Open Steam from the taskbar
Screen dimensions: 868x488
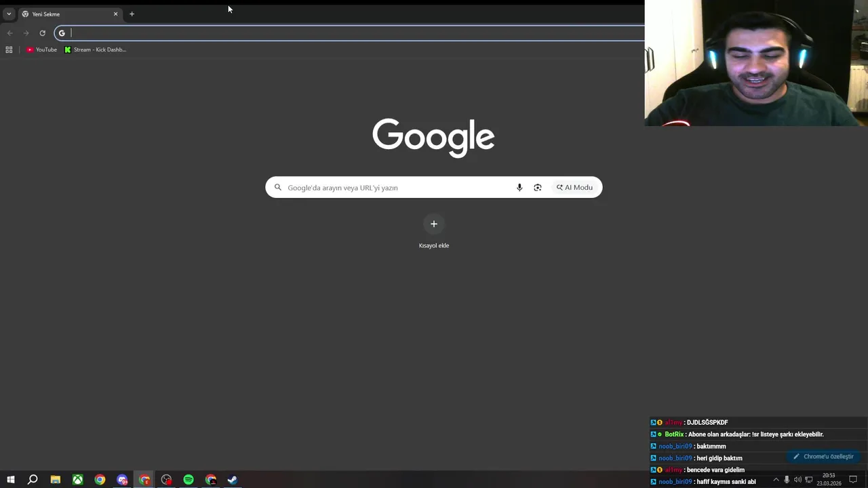point(233,480)
